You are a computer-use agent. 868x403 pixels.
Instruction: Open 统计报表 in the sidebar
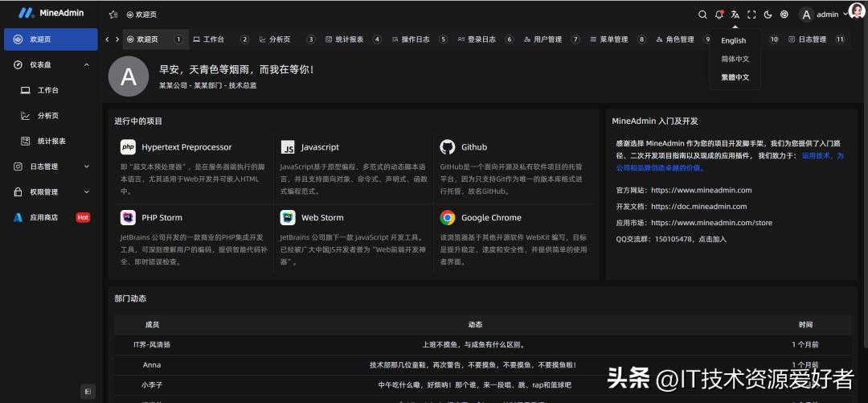[51, 142]
